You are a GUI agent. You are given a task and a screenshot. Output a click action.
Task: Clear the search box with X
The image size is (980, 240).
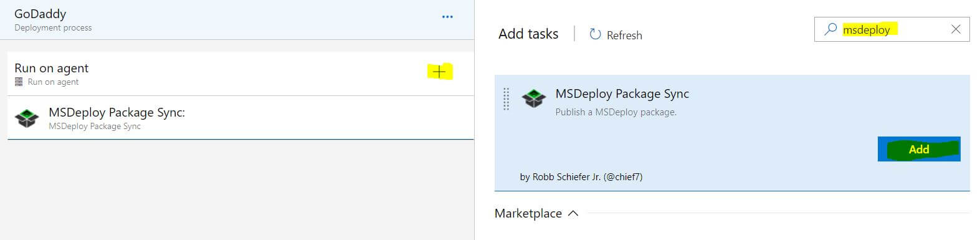956,29
